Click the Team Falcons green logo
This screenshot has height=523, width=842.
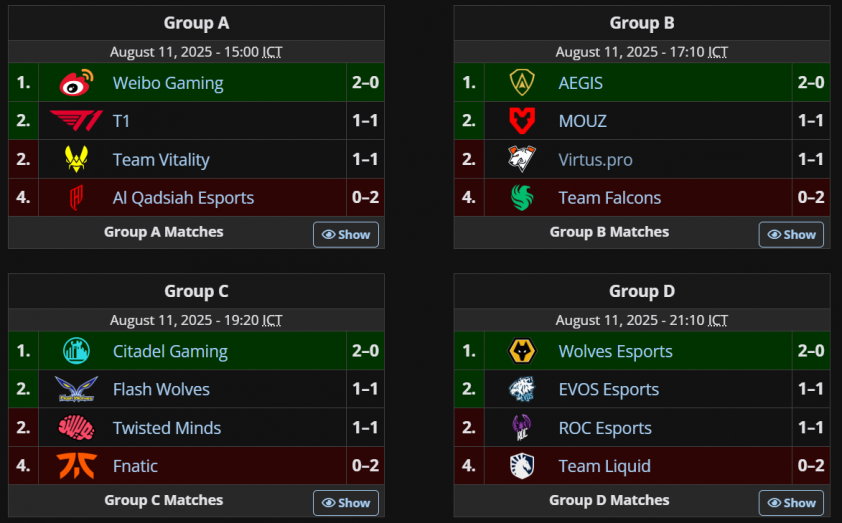pyautogui.click(x=522, y=197)
